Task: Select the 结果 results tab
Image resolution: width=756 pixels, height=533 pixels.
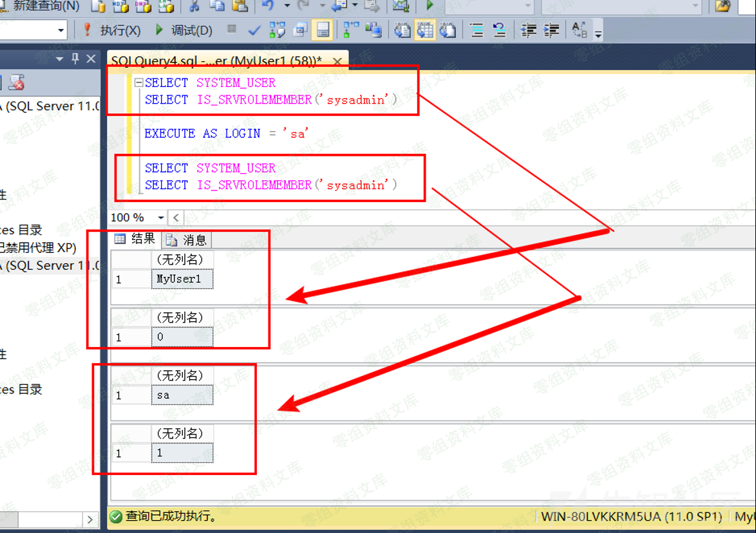Action: pos(135,239)
